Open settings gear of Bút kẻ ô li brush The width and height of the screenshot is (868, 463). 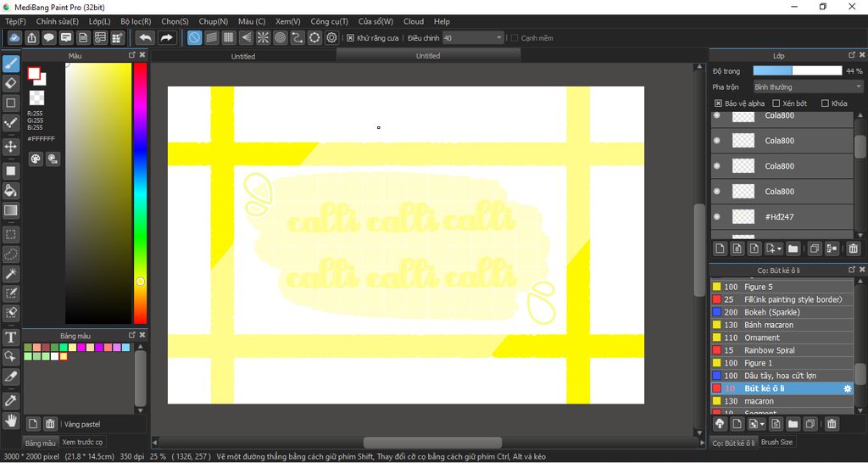(847, 388)
